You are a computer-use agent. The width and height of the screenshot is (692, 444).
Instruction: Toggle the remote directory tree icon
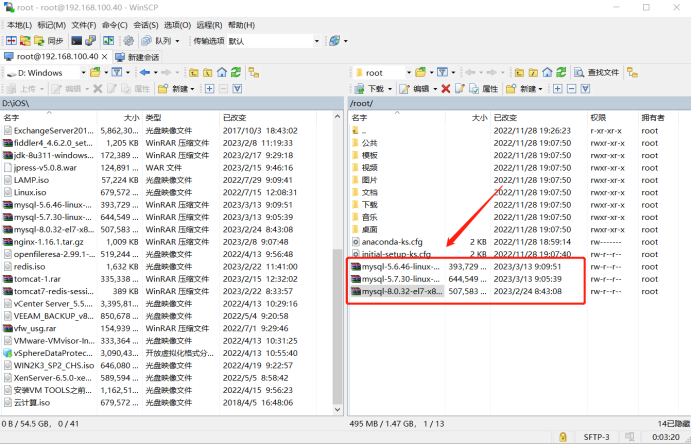pos(632,72)
